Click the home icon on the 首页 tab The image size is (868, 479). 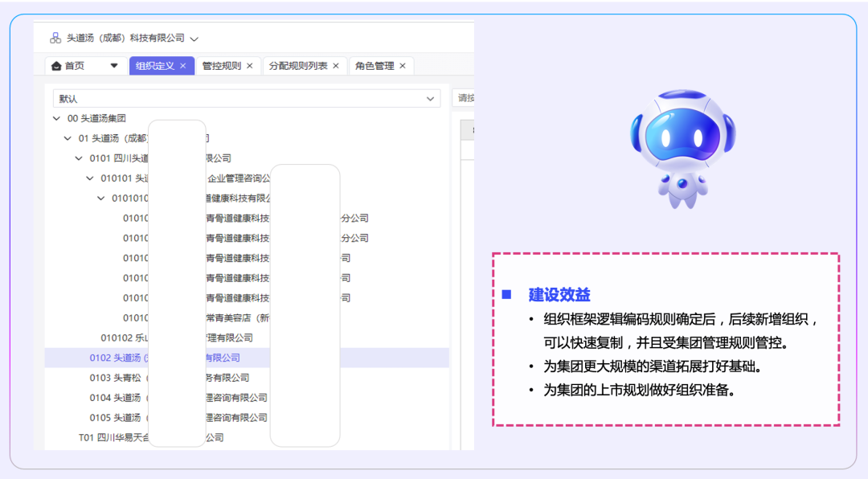pyautogui.click(x=56, y=66)
